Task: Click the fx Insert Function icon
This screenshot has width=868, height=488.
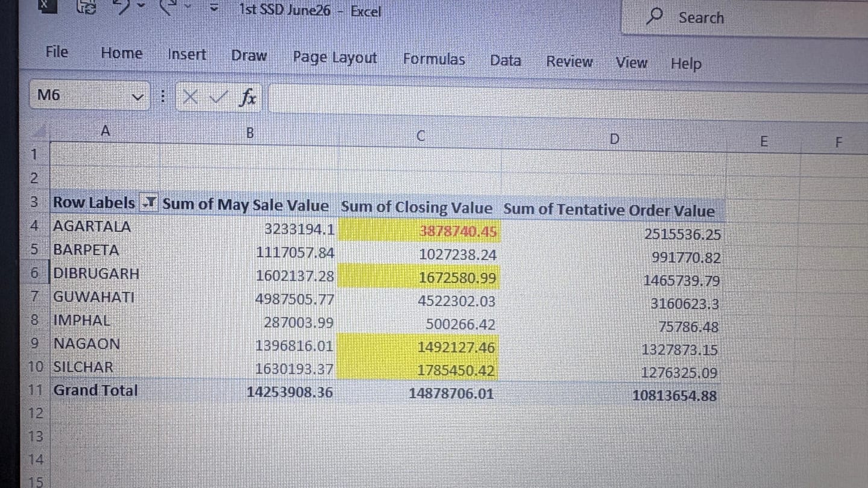Action: tap(248, 97)
